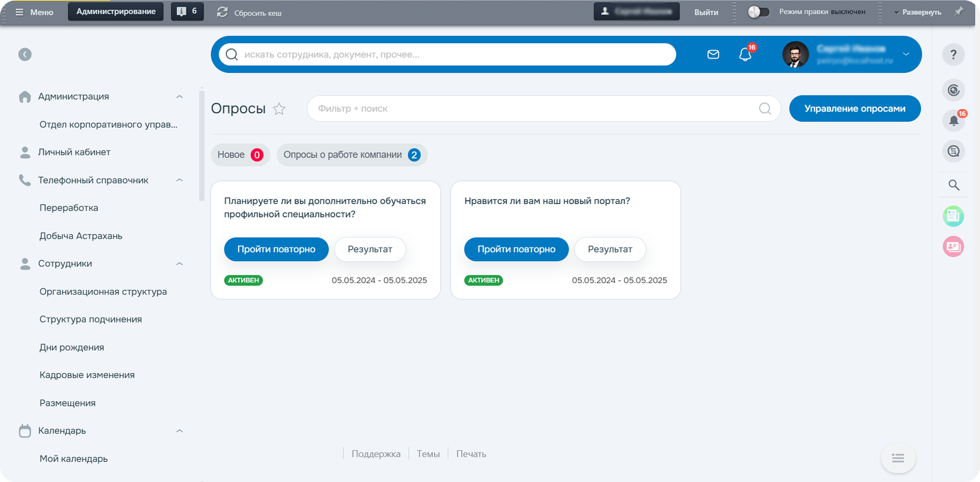Toggle the Режим правки switch

pos(758,12)
